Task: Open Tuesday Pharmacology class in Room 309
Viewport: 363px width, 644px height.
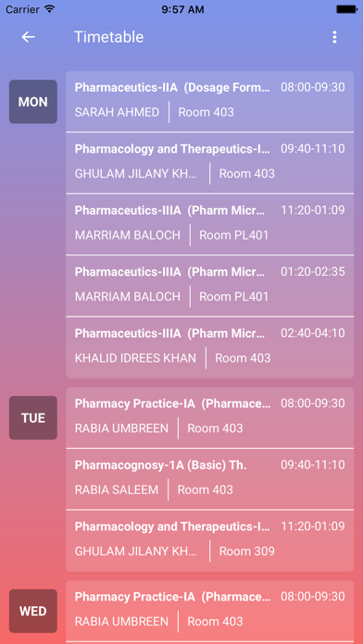Action: click(209, 540)
